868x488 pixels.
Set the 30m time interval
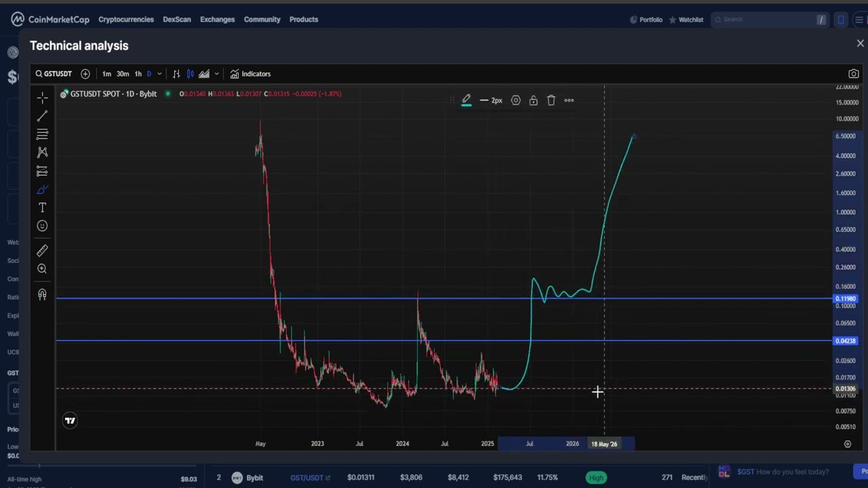123,74
